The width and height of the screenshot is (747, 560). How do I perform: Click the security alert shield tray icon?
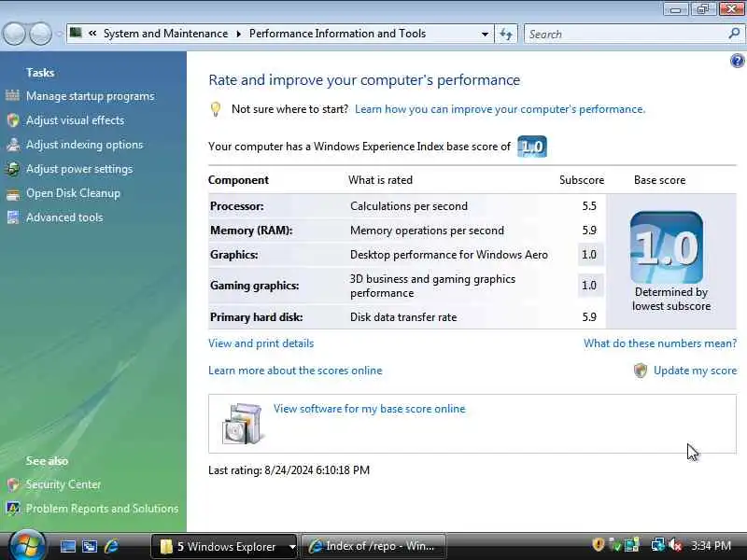(599, 545)
